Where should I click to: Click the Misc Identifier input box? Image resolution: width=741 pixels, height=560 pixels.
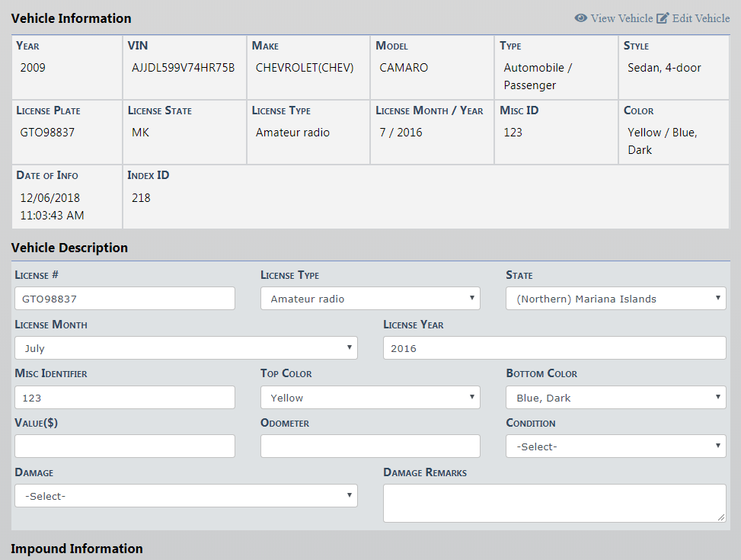tap(125, 398)
